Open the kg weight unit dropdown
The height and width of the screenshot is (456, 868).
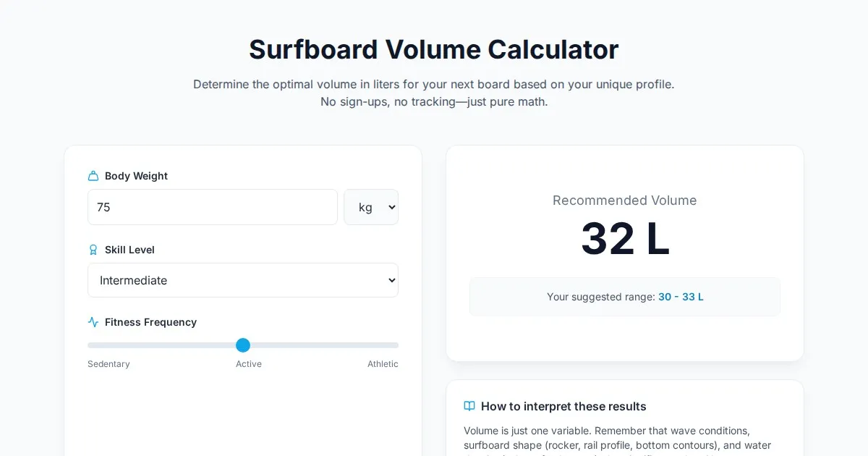(371, 207)
